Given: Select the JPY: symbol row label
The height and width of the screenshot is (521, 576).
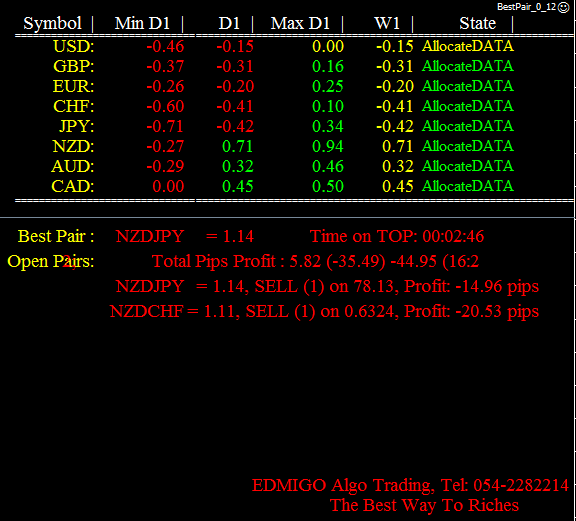Looking at the screenshot, I should pyautogui.click(x=77, y=126).
